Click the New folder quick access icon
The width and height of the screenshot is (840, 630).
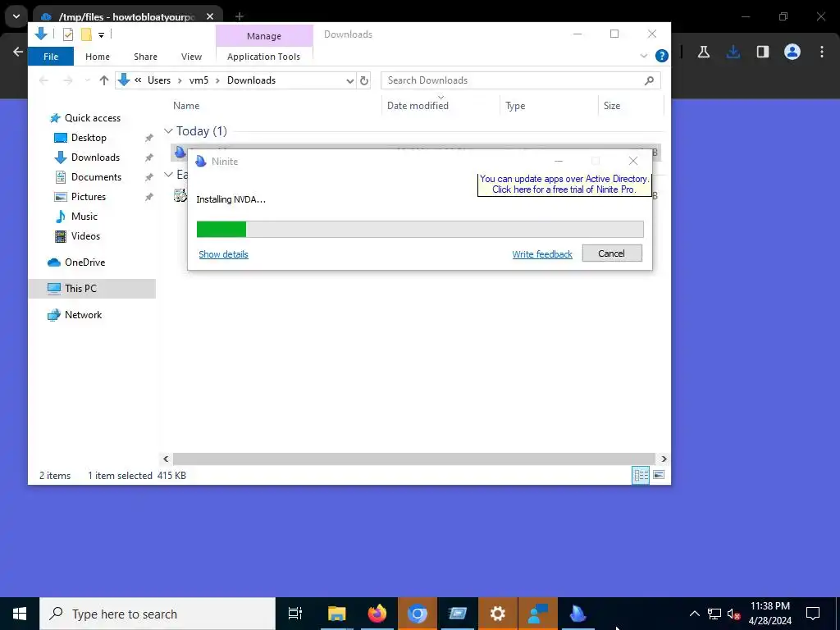click(85, 34)
